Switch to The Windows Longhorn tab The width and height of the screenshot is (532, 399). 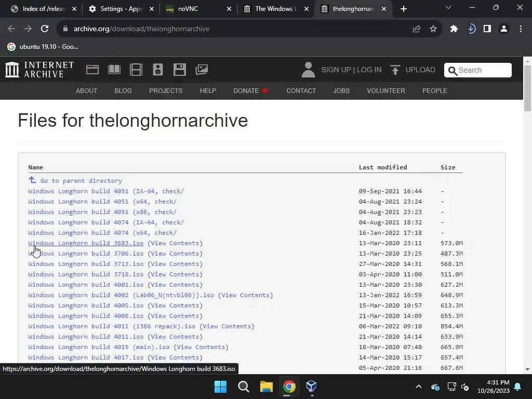tap(275, 9)
